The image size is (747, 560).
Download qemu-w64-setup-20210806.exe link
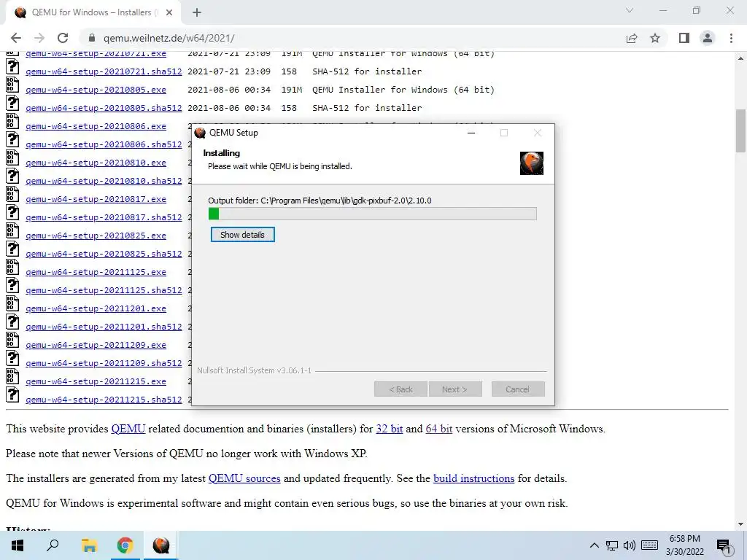click(96, 126)
